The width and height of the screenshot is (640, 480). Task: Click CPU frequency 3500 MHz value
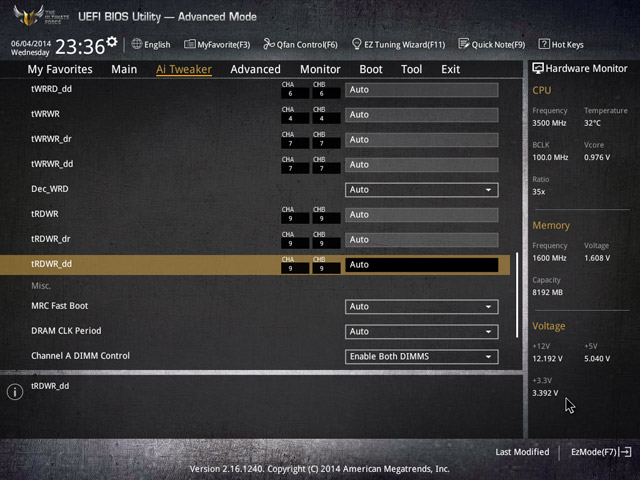[x=549, y=123]
